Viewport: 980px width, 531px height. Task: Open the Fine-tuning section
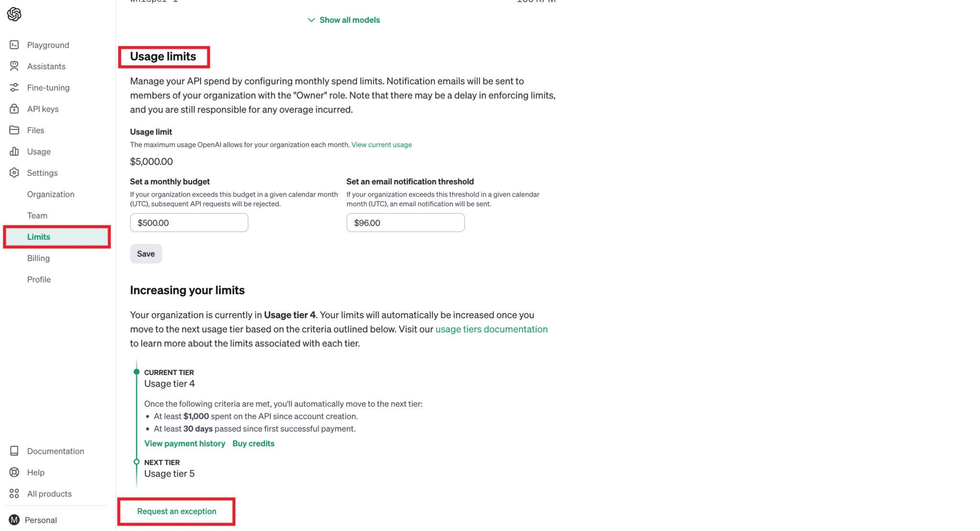[48, 88]
